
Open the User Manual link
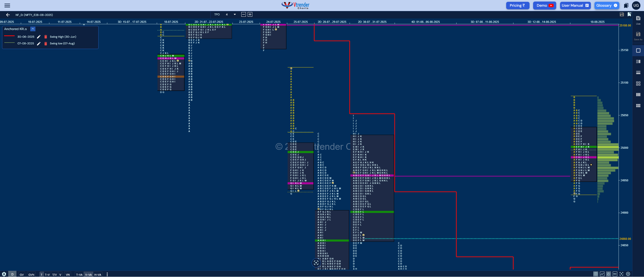pyautogui.click(x=575, y=5)
